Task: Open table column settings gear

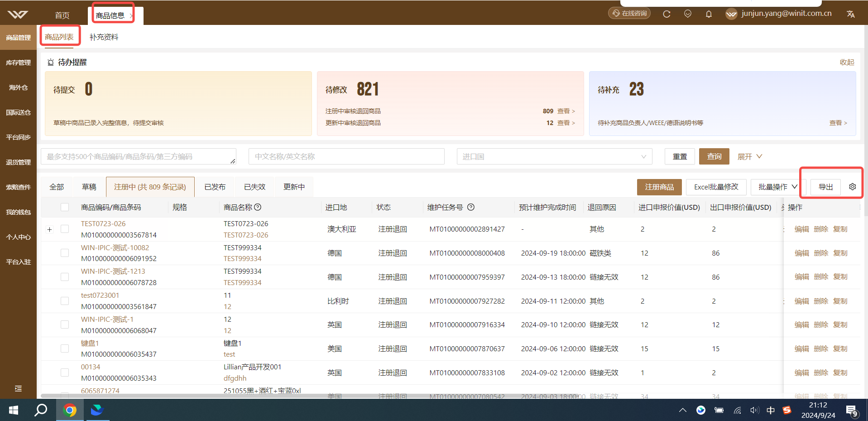Action: 853,187
